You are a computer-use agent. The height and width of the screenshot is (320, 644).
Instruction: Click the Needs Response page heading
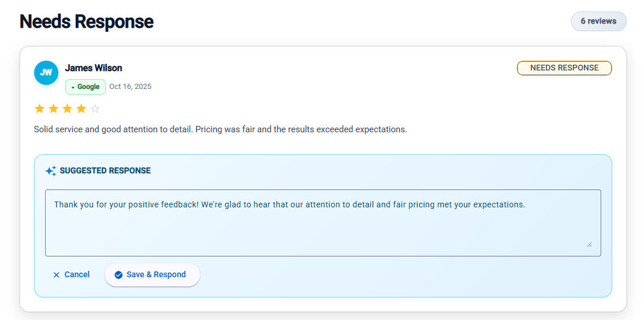(87, 22)
